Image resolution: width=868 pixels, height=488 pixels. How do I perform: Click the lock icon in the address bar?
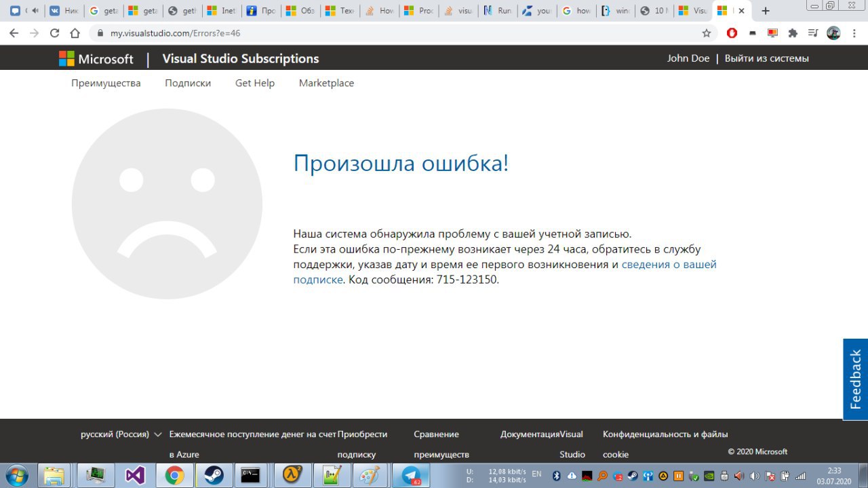pyautogui.click(x=100, y=33)
